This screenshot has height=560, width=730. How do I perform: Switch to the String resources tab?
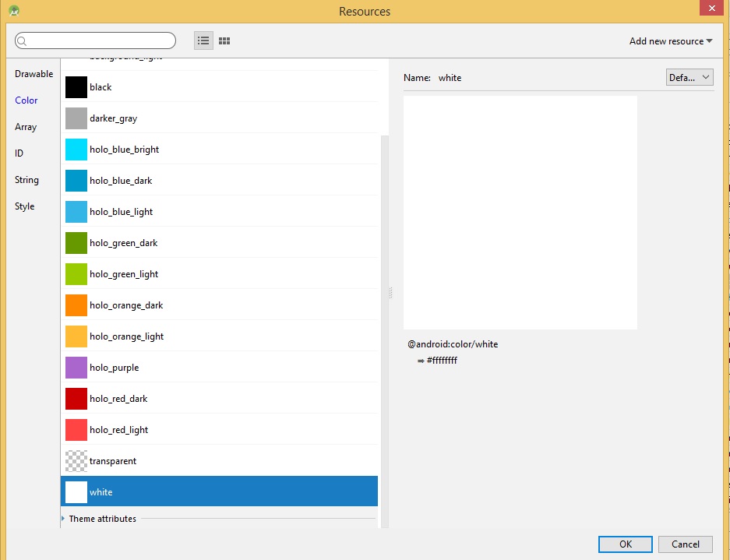pos(26,180)
